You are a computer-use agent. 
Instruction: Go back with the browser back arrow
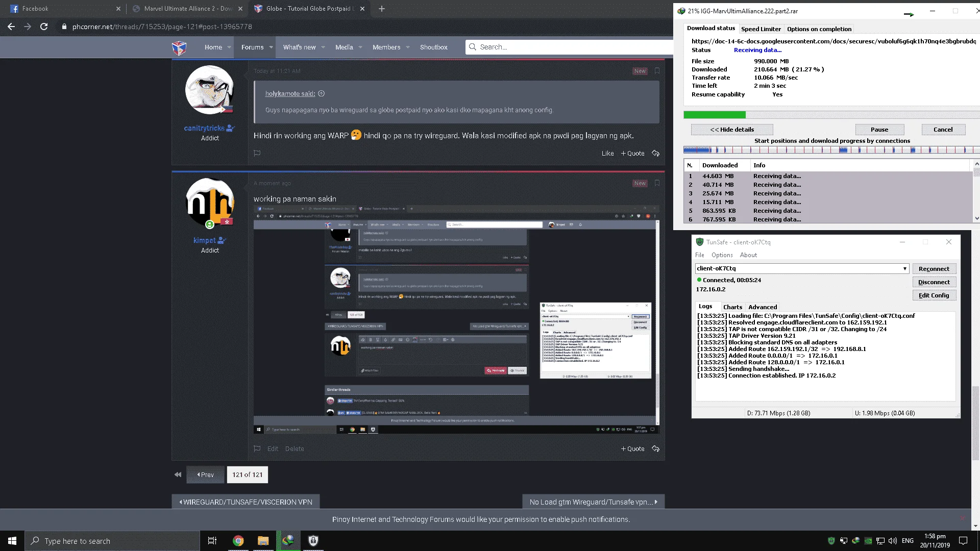click(11, 27)
